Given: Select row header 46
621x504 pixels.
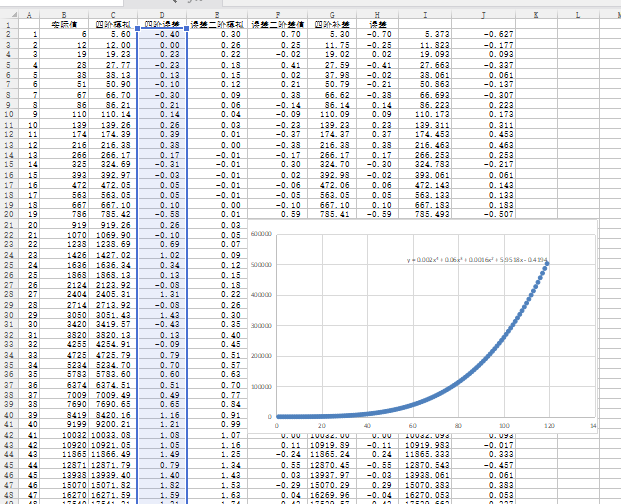Looking at the screenshot, I should (x=9, y=475).
